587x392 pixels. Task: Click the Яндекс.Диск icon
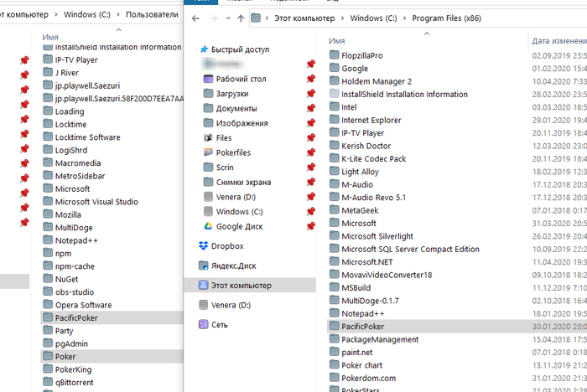click(203, 266)
